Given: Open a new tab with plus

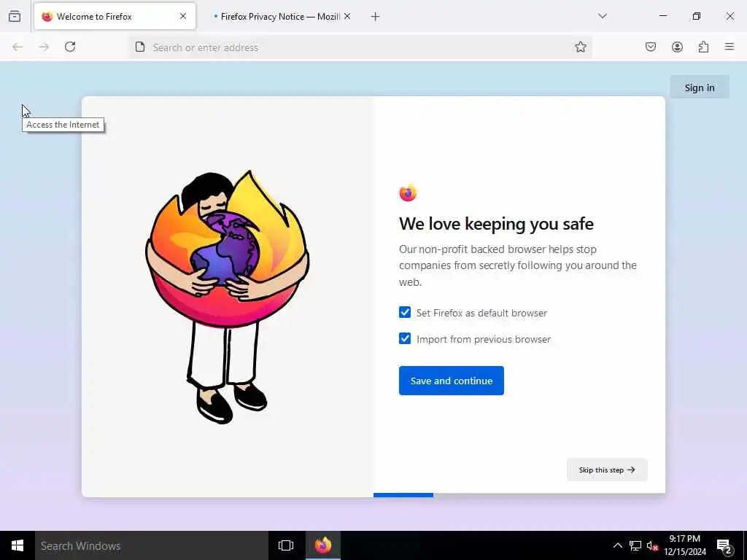Looking at the screenshot, I should coord(376,17).
